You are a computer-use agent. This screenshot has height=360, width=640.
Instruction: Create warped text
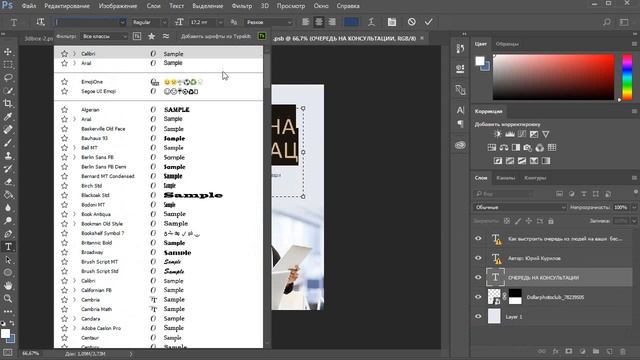(371, 22)
